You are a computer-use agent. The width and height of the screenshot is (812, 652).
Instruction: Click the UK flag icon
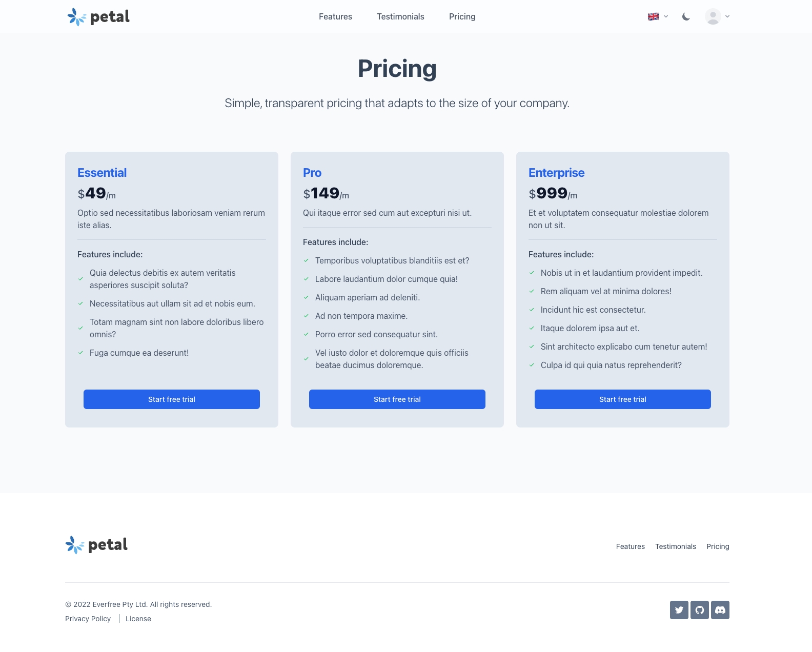(653, 16)
